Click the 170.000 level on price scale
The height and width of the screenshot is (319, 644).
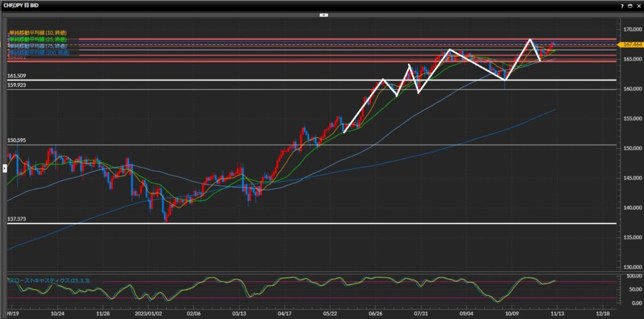click(629, 30)
